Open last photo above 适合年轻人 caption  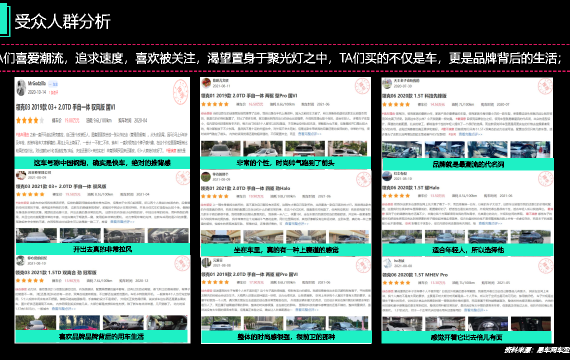coord(531,237)
